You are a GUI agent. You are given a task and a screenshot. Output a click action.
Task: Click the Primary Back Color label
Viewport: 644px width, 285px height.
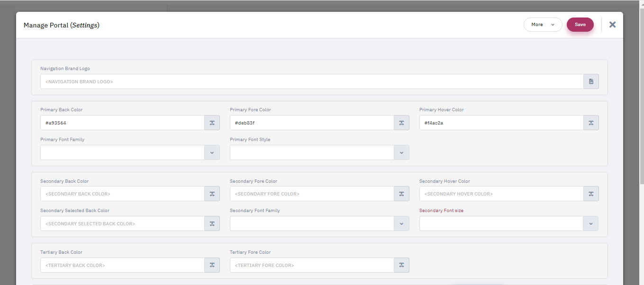tap(61, 110)
